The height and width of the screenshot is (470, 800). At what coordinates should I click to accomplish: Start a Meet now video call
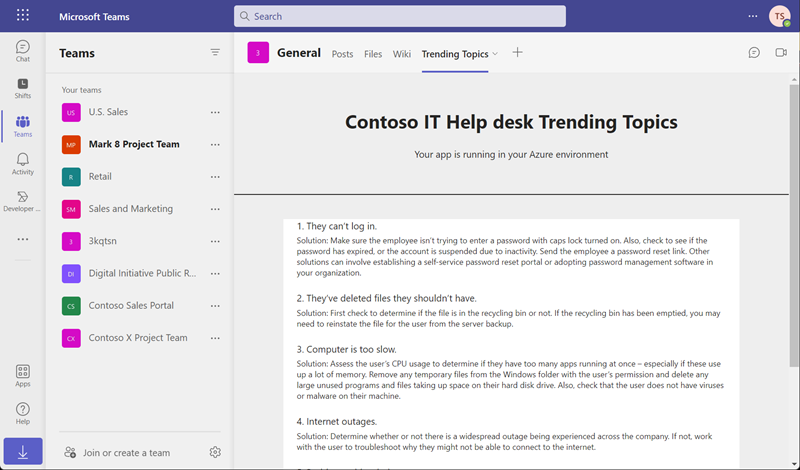point(781,53)
